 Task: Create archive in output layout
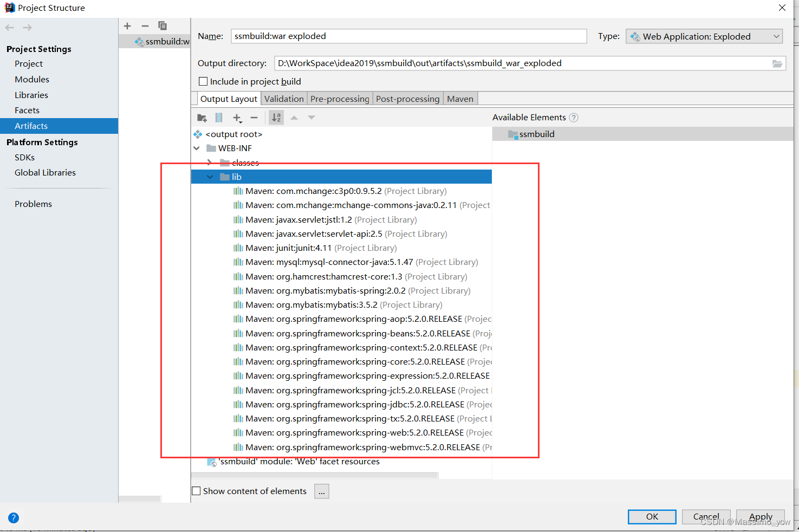pos(219,118)
